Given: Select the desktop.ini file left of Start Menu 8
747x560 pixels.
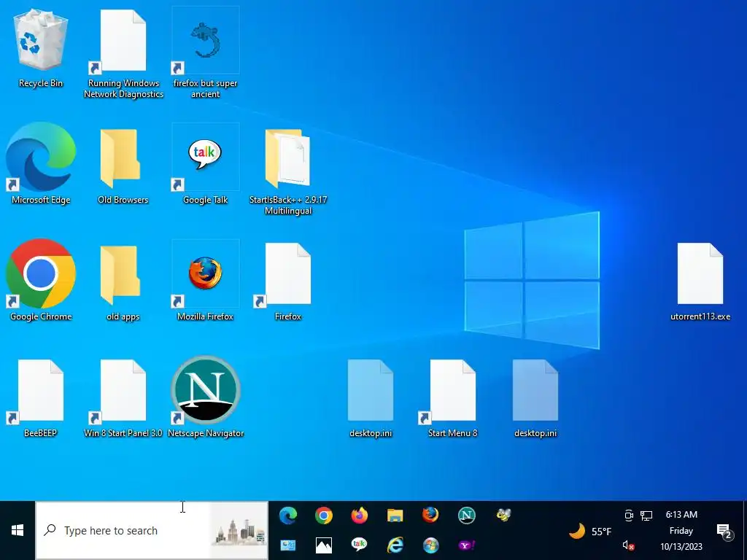Looking at the screenshot, I should (371, 397).
